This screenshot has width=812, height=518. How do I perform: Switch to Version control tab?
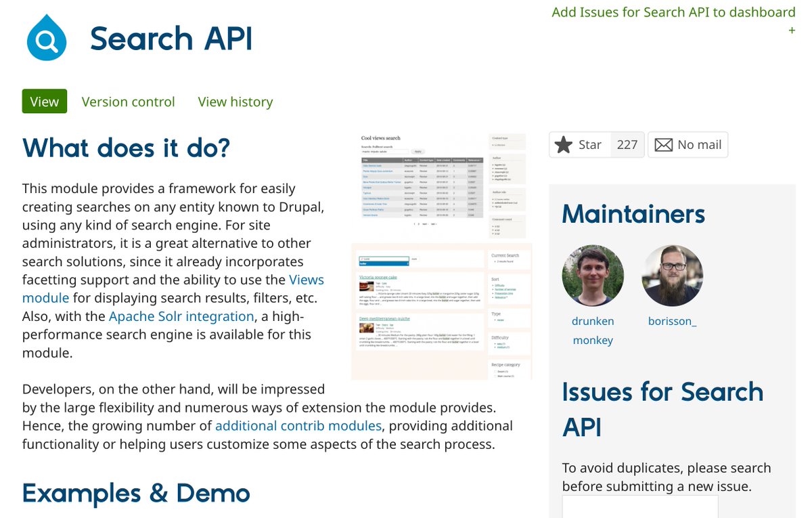click(x=128, y=102)
